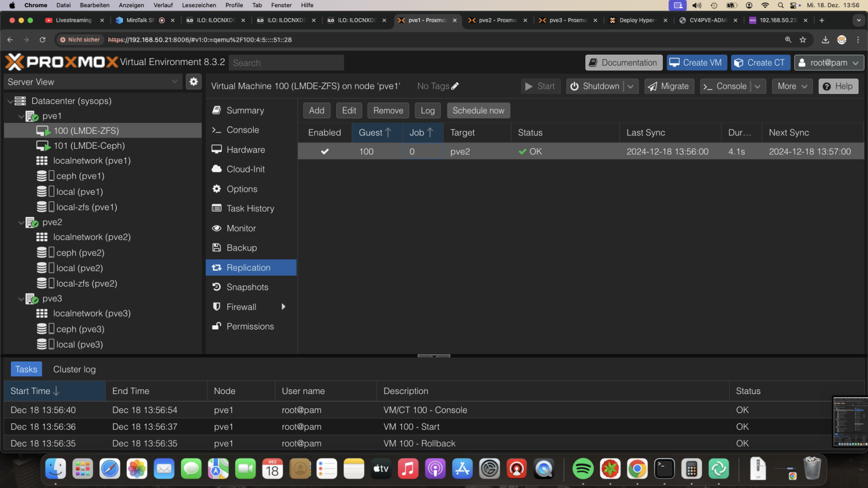868x488 pixels.
Task: Click zoom magnifier in address bar
Action: 788,40
